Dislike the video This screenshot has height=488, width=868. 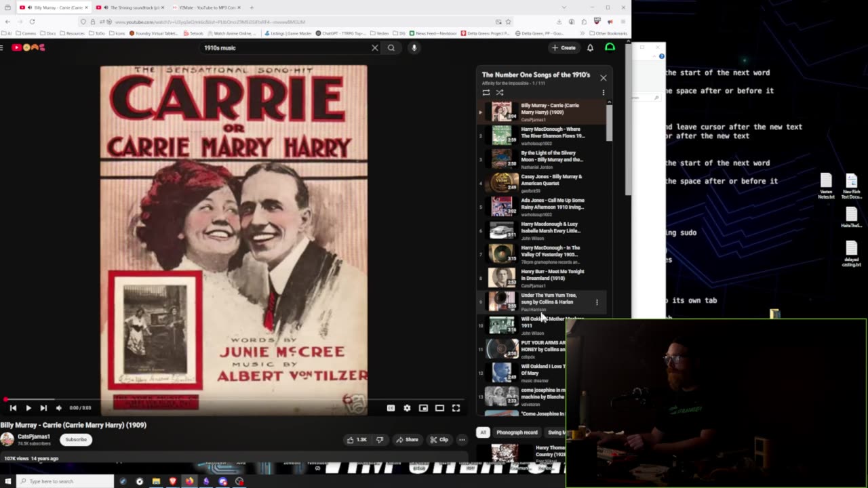(380, 439)
